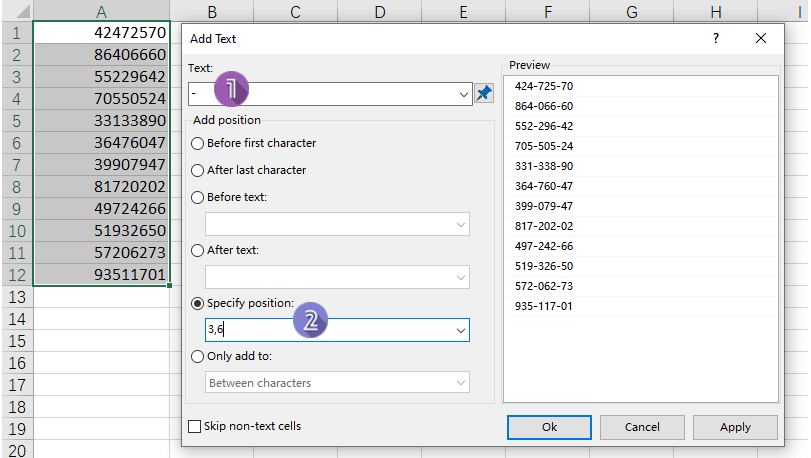Select Before first character option

[x=197, y=143]
